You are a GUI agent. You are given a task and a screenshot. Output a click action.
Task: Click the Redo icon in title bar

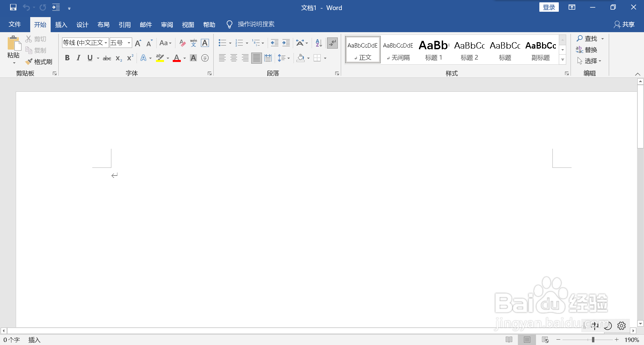(43, 7)
